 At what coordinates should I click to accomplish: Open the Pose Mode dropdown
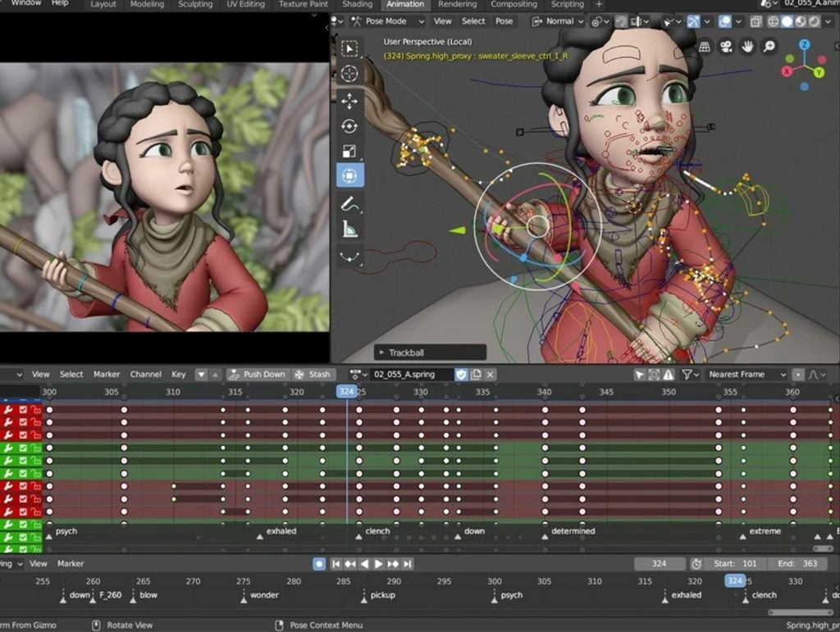coord(385,21)
